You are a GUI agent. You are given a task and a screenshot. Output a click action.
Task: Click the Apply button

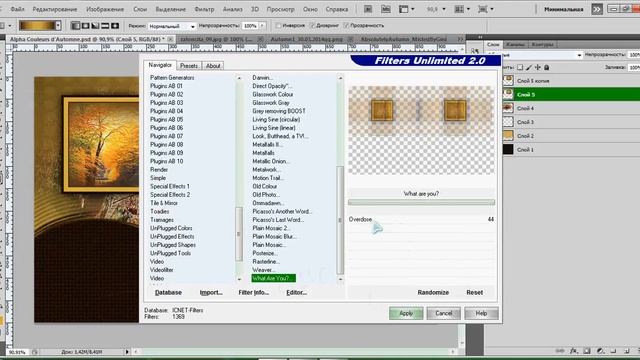pyautogui.click(x=406, y=313)
